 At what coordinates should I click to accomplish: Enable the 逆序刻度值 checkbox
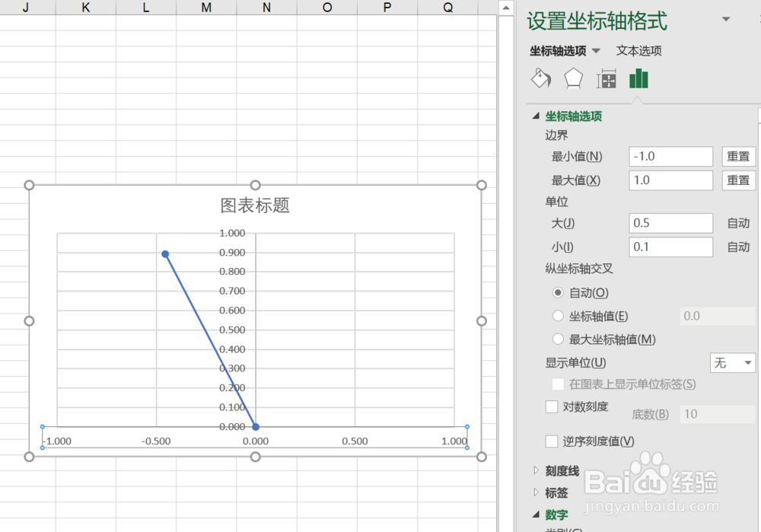pos(551,441)
